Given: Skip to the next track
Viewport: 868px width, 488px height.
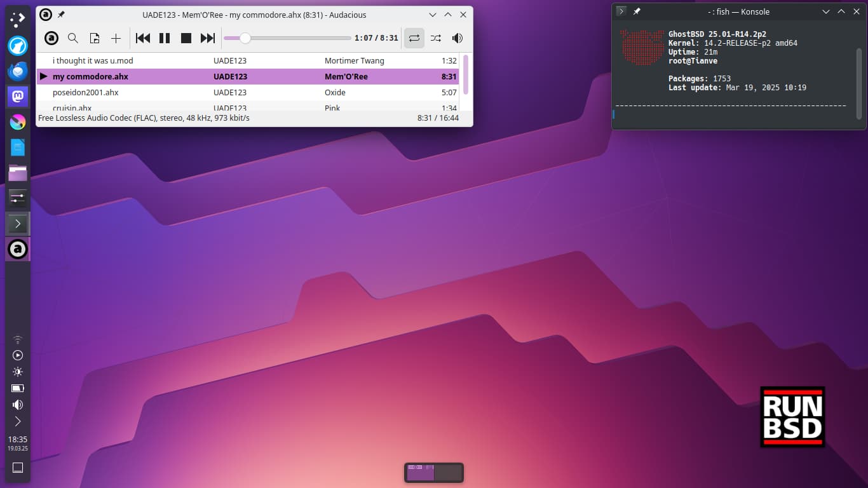Looking at the screenshot, I should pyautogui.click(x=208, y=38).
